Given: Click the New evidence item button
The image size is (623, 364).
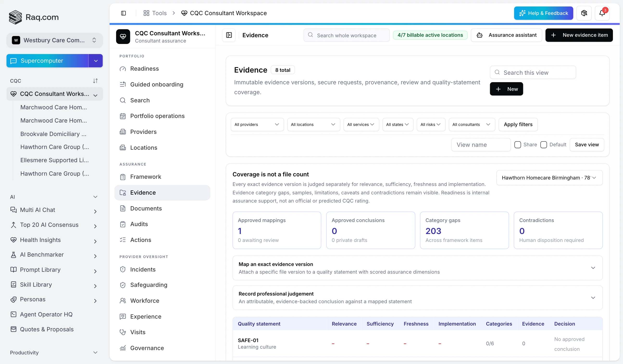Looking at the screenshot, I should click(579, 35).
